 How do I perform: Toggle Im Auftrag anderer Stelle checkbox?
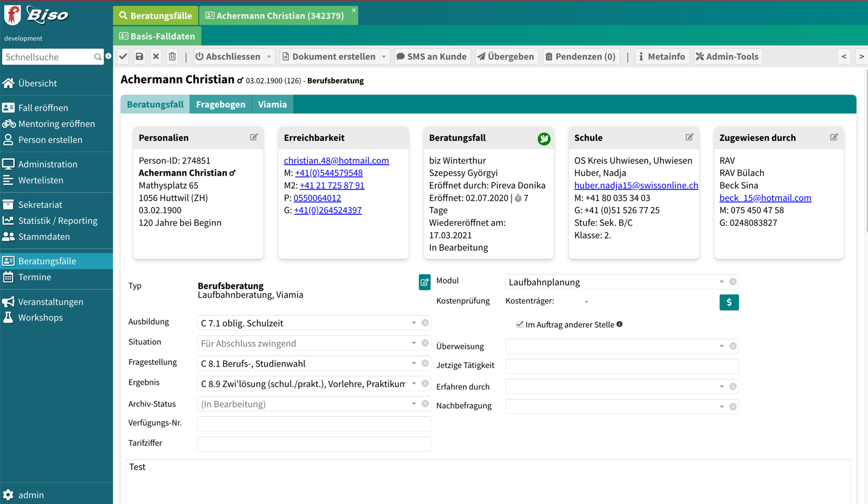click(x=520, y=324)
